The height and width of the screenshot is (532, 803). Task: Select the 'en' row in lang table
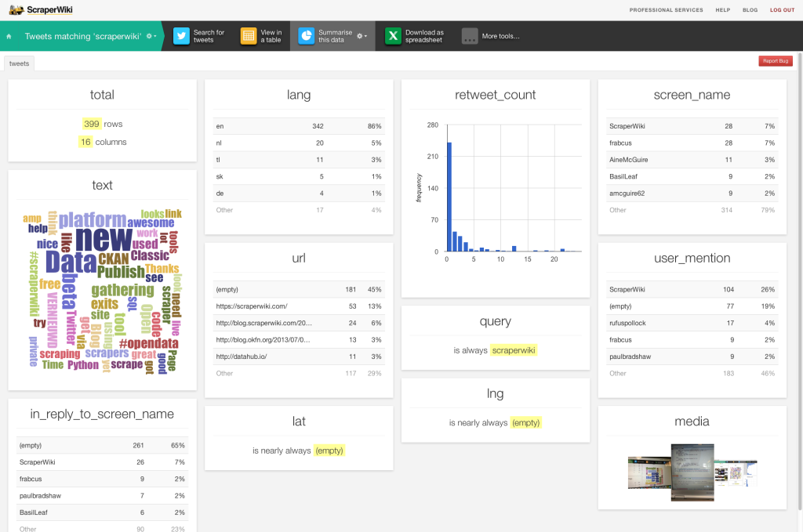299,125
